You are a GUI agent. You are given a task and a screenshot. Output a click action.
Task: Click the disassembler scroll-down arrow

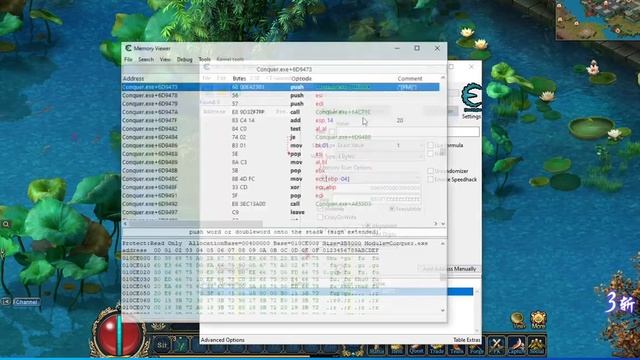443,224
